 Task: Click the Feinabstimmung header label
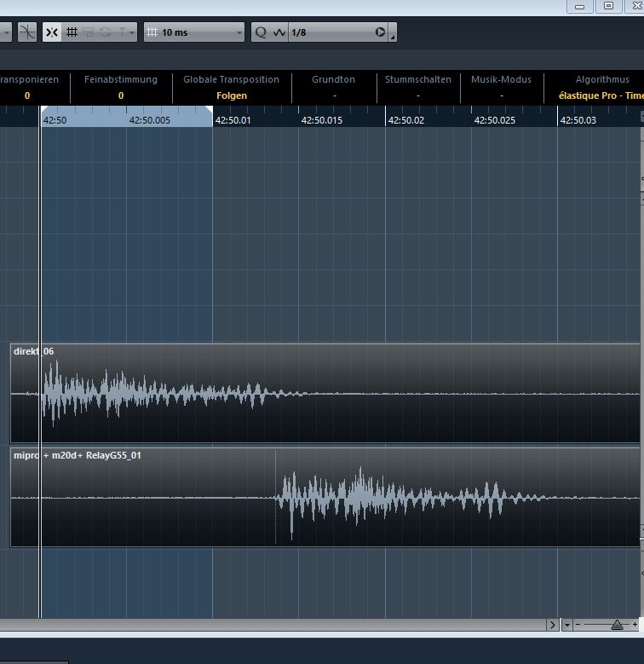121,79
